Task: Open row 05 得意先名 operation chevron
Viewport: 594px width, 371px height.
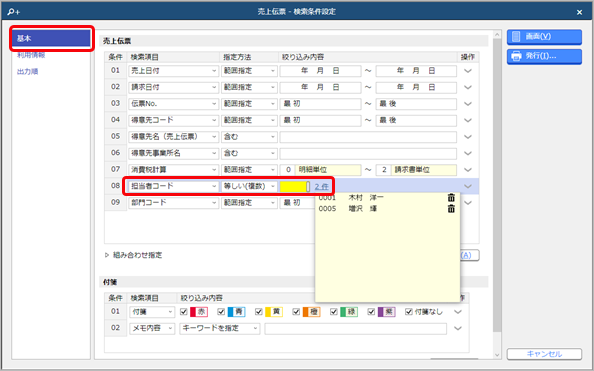Action: tap(468, 137)
